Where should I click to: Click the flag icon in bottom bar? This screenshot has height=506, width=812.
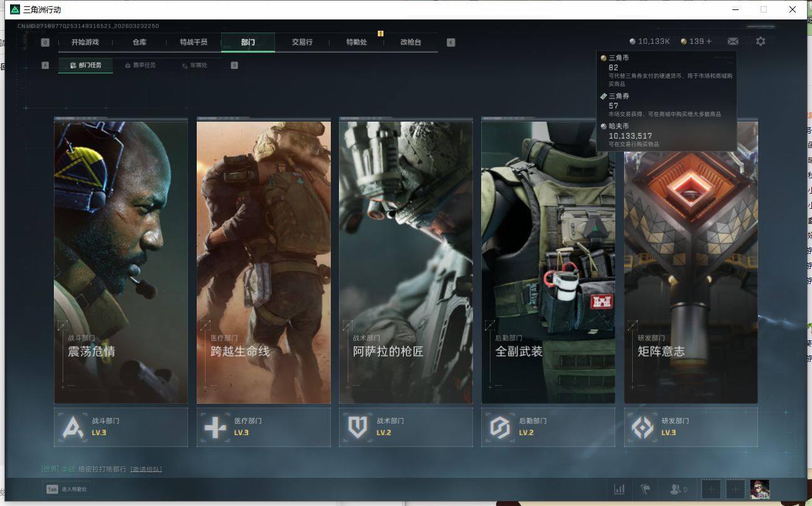[645, 489]
